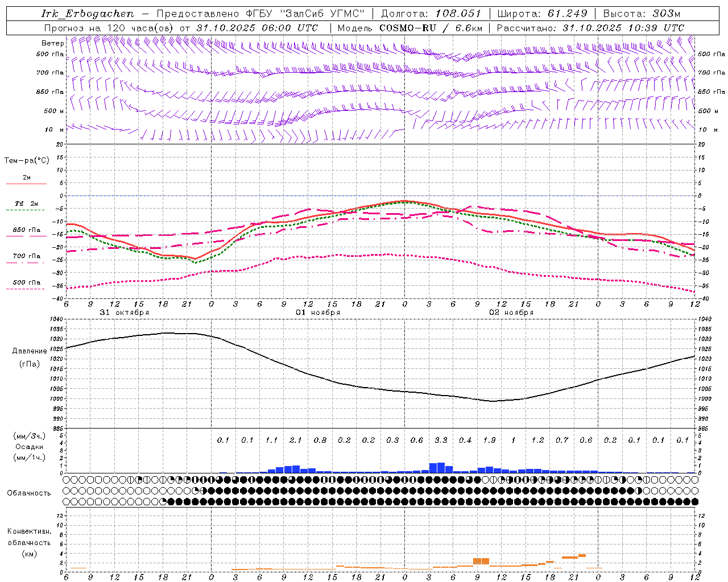Select the 3-hour precipitation value "0.8"
The image size is (728, 582).
320,440
